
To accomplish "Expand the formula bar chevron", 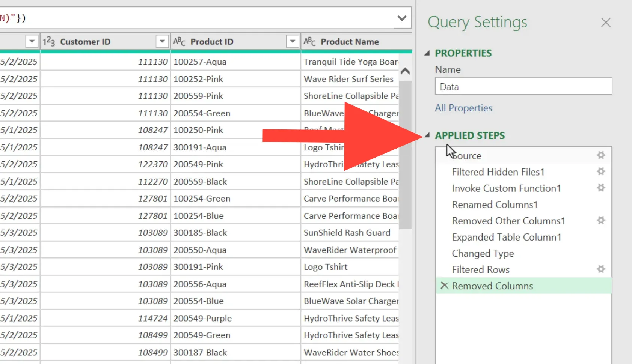I will [x=402, y=18].
